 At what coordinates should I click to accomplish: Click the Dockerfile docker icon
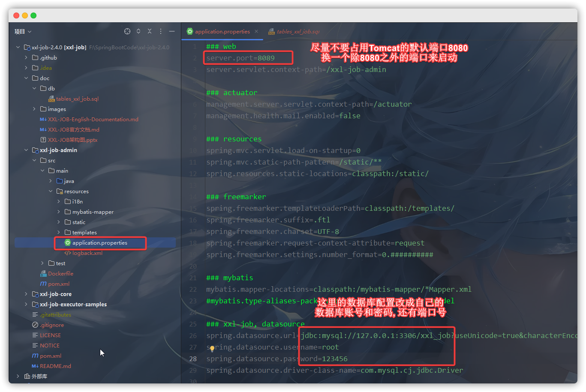click(x=43, y=273)
